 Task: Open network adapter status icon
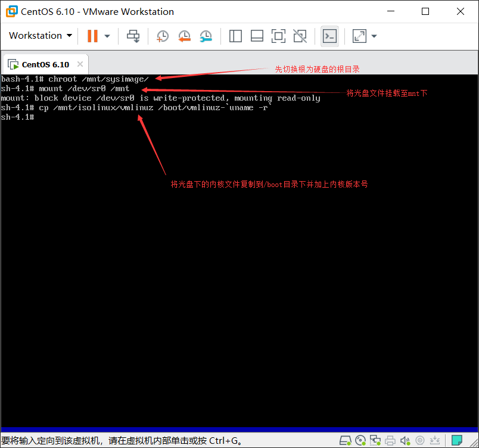375,440
